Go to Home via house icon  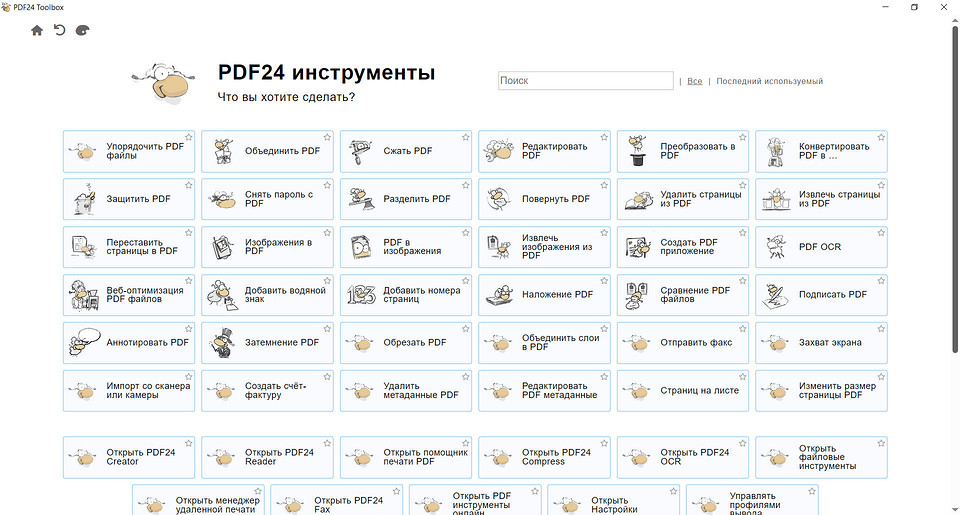click(x=37, y=30)
